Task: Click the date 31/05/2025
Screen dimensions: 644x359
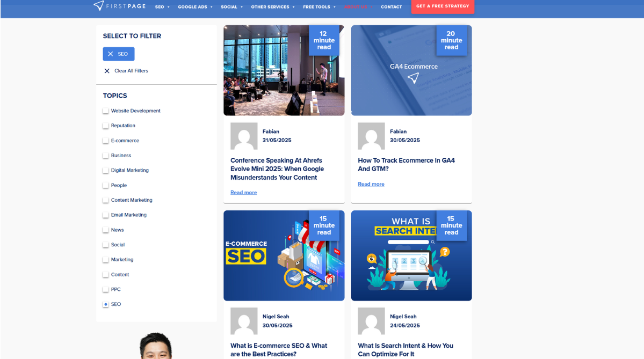Action: tap(277, 140)
